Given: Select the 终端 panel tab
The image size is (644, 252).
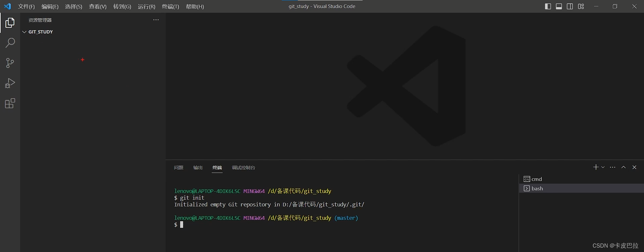Looking at the screenshot, I should click(217, 168).
